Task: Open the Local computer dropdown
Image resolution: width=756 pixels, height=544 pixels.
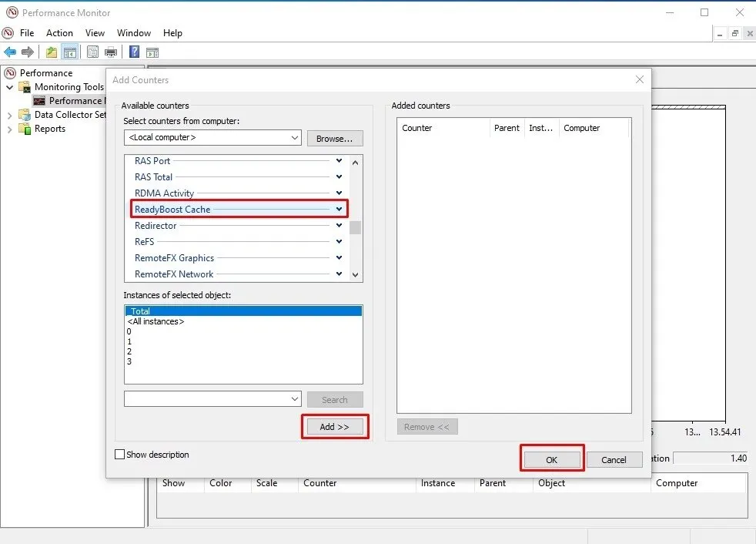Action: click(x=295, y=138)
